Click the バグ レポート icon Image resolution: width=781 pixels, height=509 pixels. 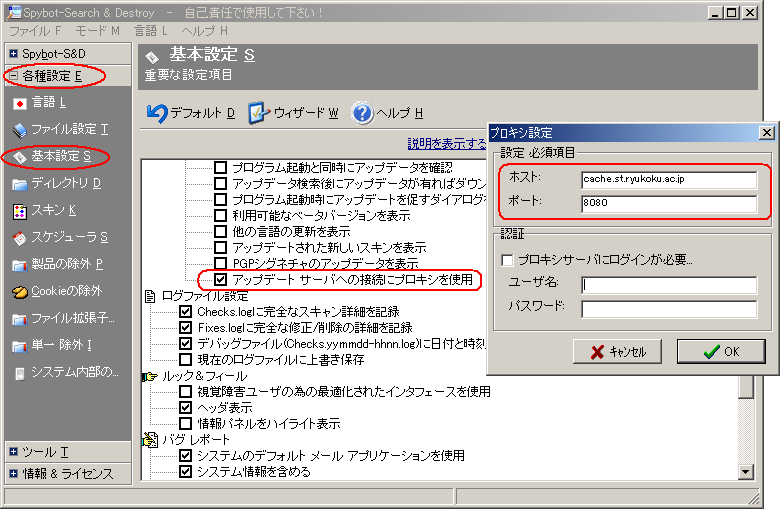[x=150, y=440]
